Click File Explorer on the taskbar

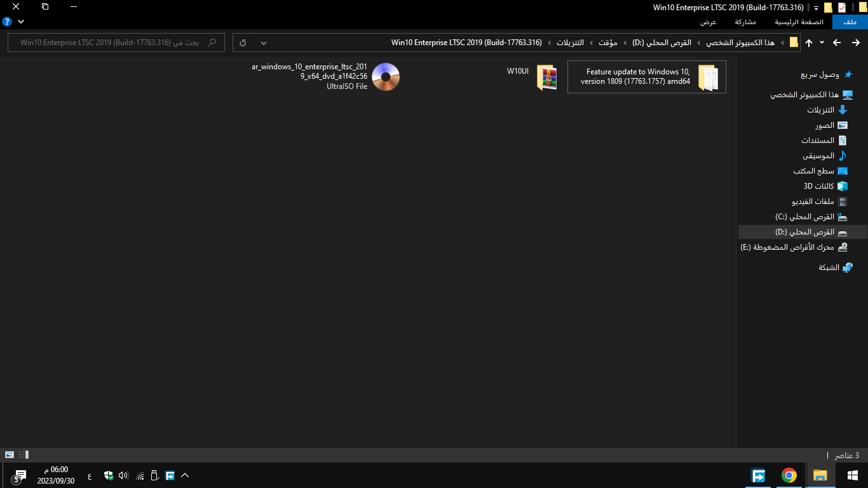(820, 475)
